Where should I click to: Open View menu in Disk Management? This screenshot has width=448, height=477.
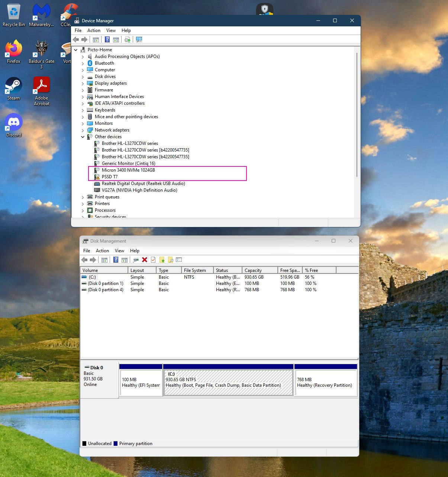[x=119, y=251]
